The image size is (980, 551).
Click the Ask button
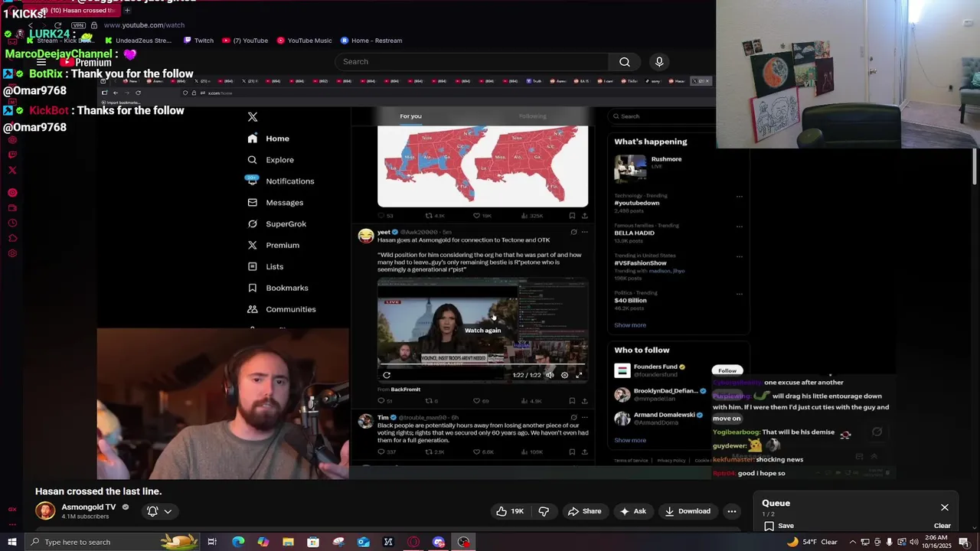pos(633,511)
